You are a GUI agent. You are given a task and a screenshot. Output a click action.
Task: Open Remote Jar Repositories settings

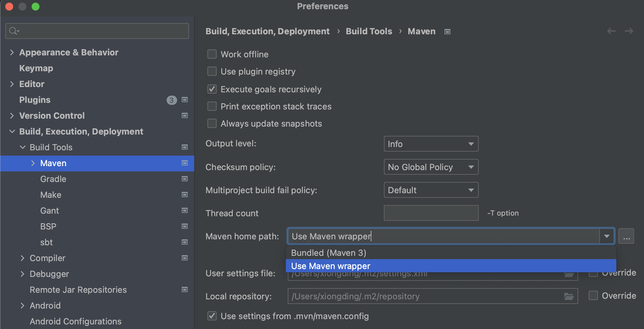(x=78, y=290)
